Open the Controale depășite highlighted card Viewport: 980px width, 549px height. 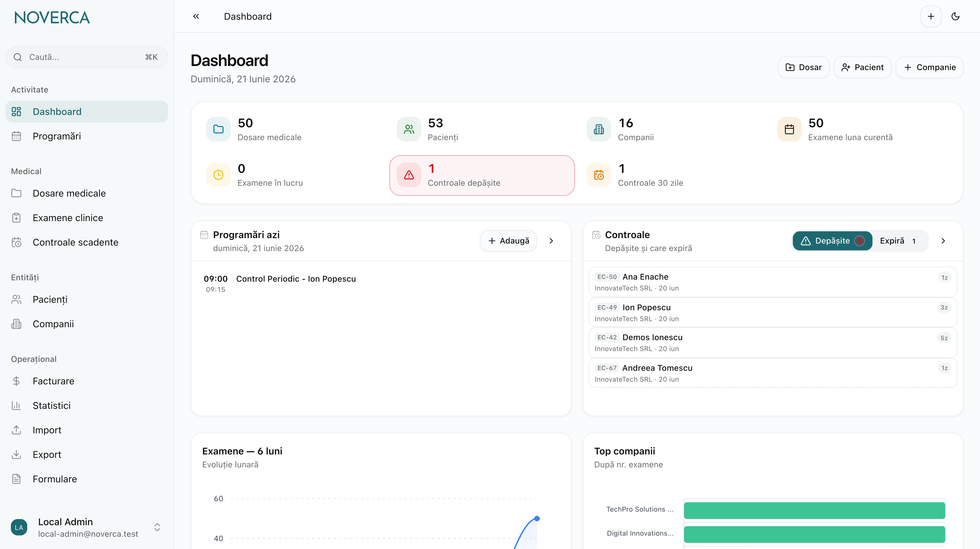[482, 175]
